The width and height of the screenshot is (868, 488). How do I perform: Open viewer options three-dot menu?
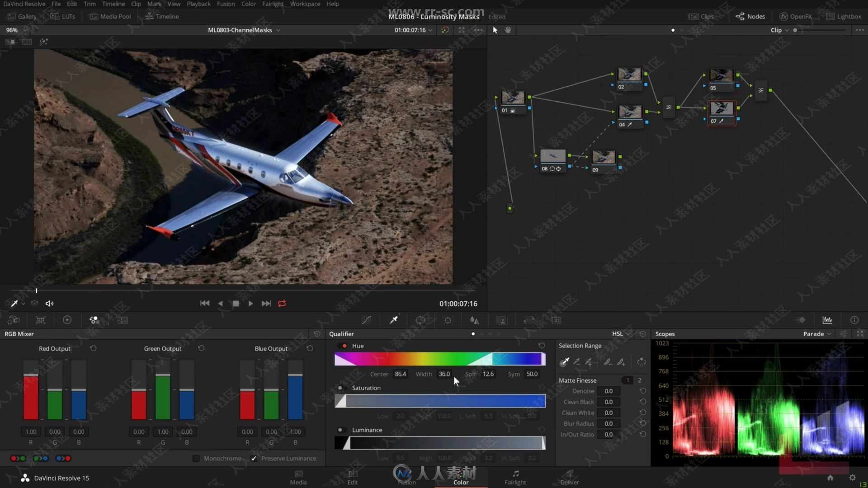tap(478, 30)
